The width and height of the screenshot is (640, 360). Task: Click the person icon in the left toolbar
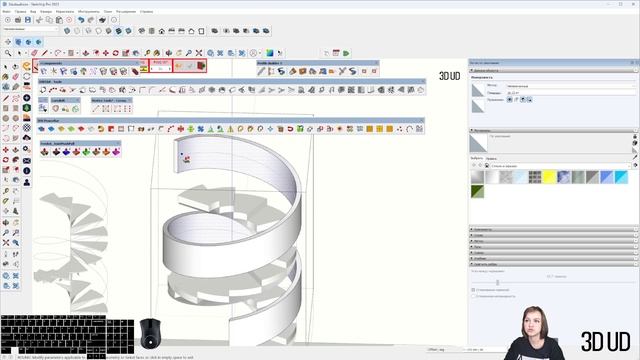point(27,182)
